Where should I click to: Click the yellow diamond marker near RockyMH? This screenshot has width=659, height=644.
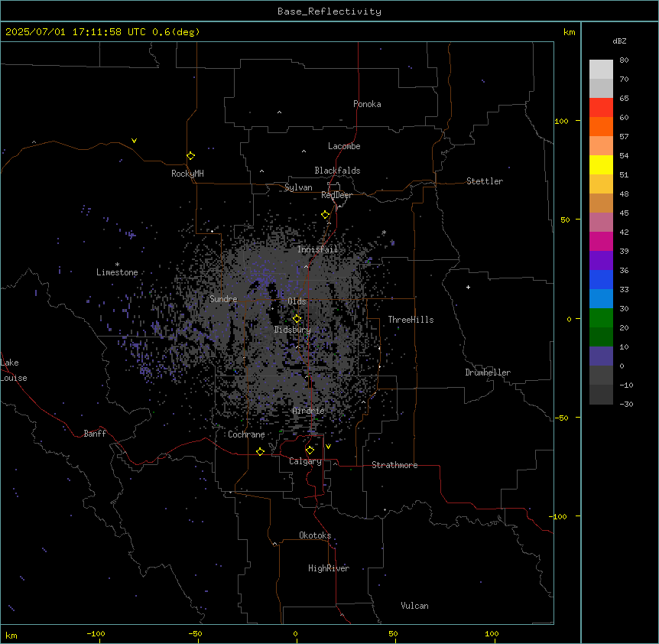191,156
